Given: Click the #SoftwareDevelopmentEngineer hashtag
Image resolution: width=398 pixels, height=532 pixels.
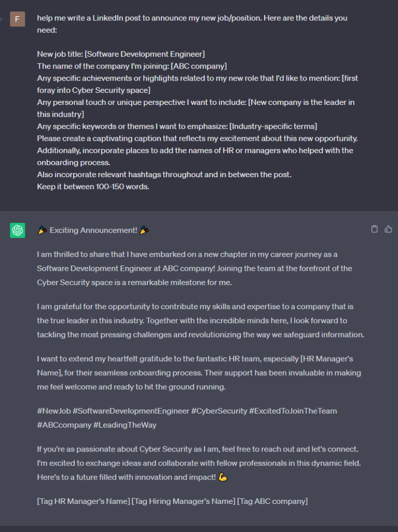Looking at the screenshot, I should (131, 411).
